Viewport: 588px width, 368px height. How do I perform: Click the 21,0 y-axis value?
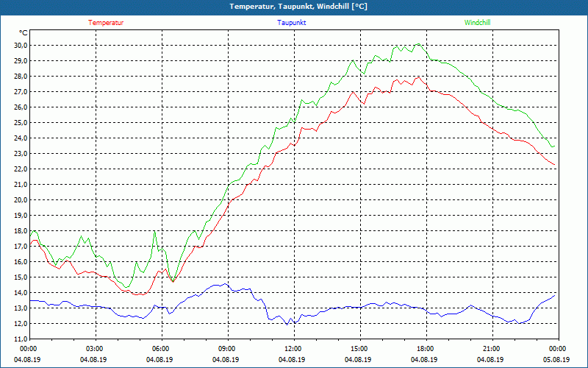coord(21,185)
